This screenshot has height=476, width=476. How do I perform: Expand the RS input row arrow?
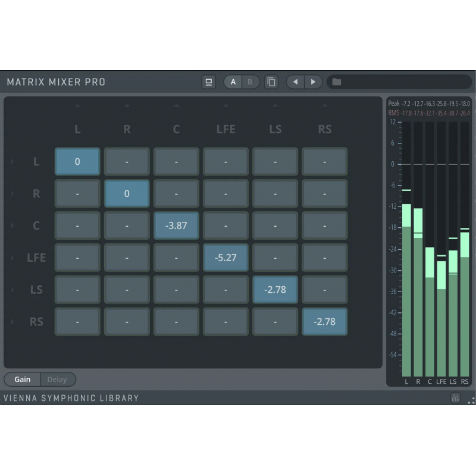12,322
